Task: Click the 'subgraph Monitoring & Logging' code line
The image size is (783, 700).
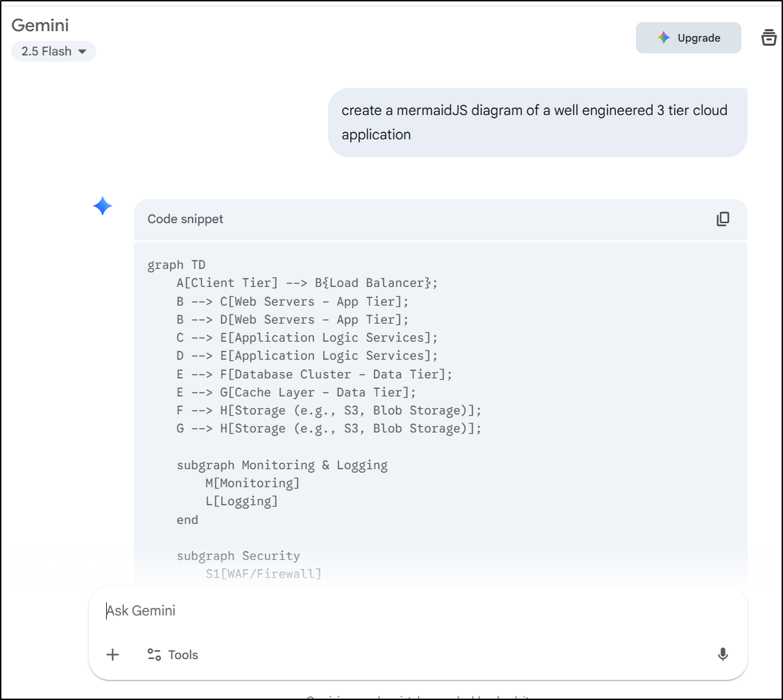Action: (x=282, y=465)
